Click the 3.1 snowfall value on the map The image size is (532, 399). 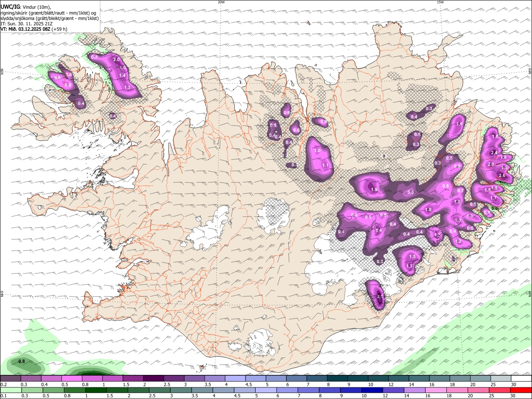pos(379,297)
